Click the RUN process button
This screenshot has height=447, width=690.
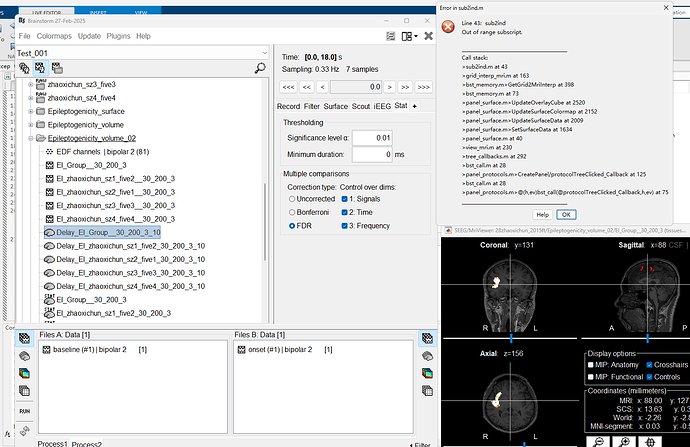pos(25,411)
